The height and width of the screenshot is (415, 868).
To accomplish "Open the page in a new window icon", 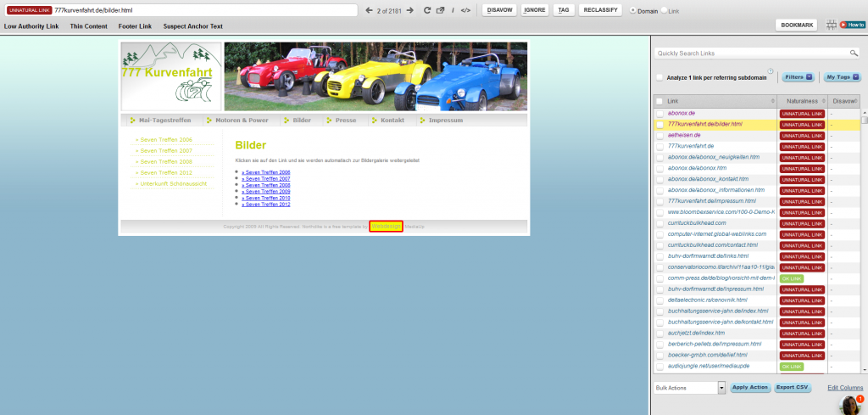I will coord(440,10).
